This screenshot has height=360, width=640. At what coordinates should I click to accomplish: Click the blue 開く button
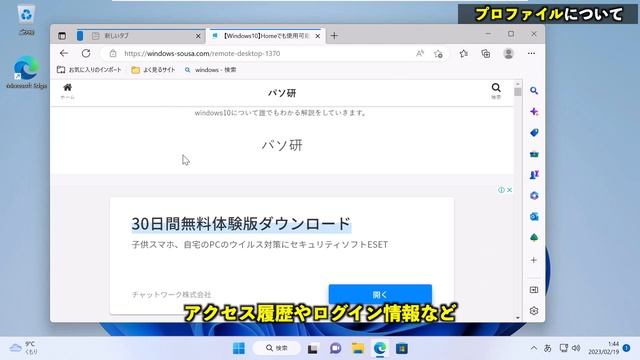(380, 295)
